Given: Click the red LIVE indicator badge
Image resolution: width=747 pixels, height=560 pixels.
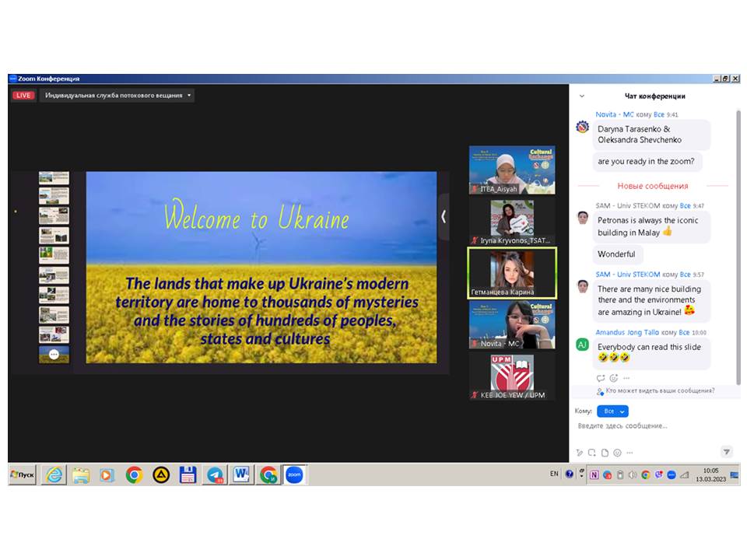Looking at the screenshot, I should [x=23, y=95].
